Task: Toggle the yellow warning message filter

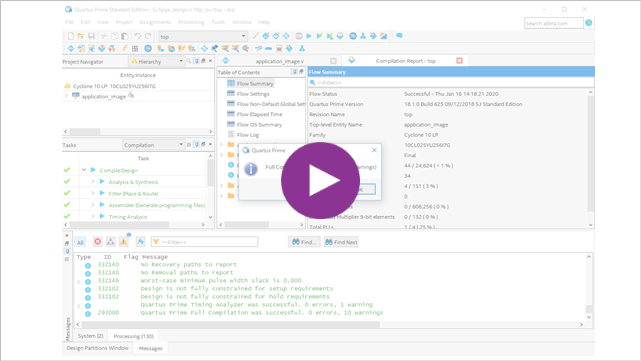Action: pyautogui.click(x=123, y=242)
